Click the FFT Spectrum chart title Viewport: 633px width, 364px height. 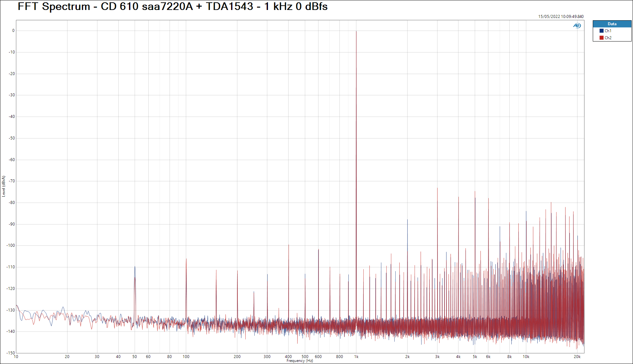173,6
